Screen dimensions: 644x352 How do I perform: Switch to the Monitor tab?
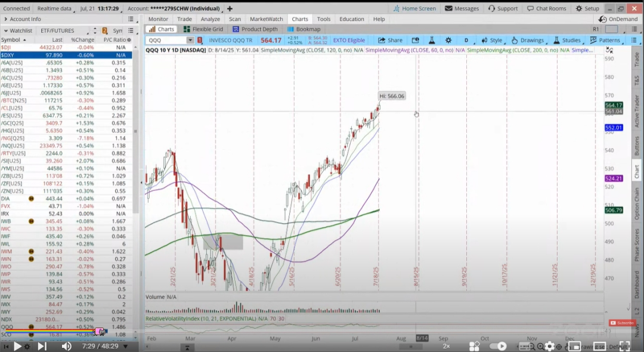click(158, 19)
